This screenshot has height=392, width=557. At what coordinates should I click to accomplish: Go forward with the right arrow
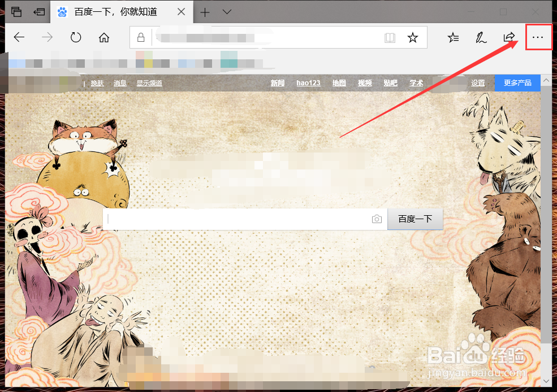click(48, 37)
